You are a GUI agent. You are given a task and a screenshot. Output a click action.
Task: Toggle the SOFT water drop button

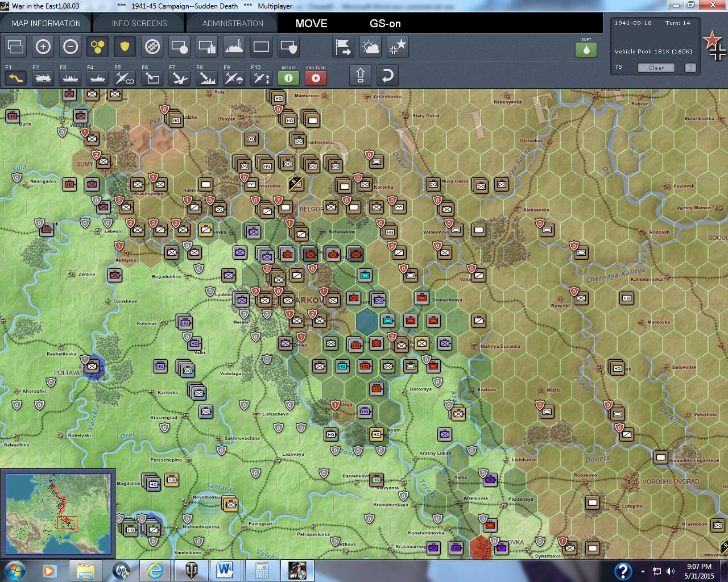point(586,49)
